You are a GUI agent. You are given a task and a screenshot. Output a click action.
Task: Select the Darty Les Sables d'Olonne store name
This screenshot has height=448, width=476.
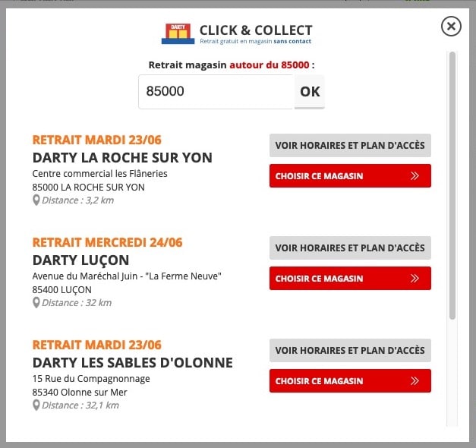pyautogui.click(x=132, y=363)
